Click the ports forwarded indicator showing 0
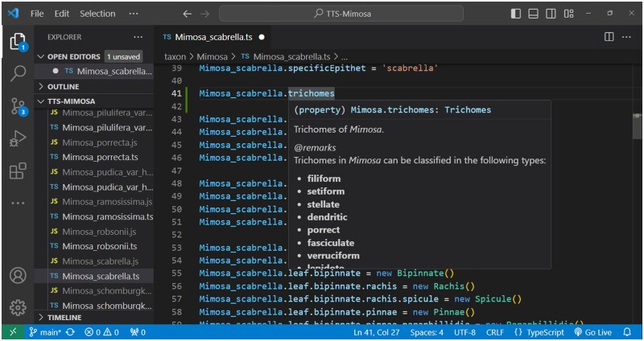This screenshot has width=644, height=341. 138,332
